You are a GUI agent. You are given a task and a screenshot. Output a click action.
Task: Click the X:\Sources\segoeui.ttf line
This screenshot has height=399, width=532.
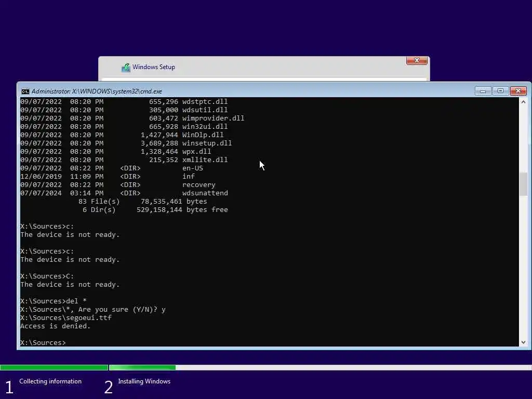pyautogui.click(x=66, y=317)
